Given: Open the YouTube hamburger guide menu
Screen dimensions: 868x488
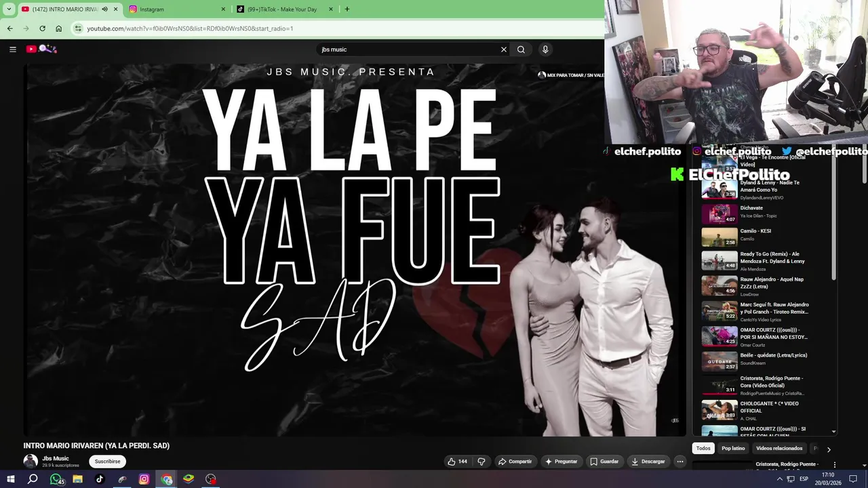Looking at the screenshot, I should (x=12, y=49).
